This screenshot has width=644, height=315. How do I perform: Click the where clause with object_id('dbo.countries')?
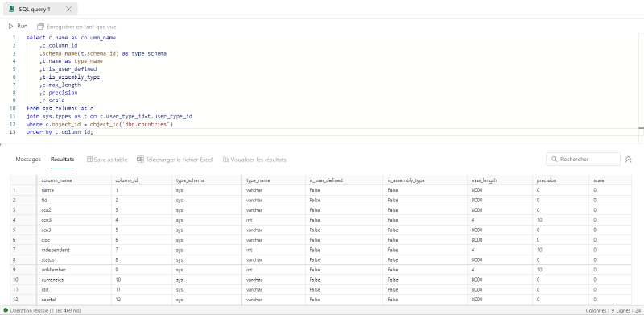click(x=100, y=124)
